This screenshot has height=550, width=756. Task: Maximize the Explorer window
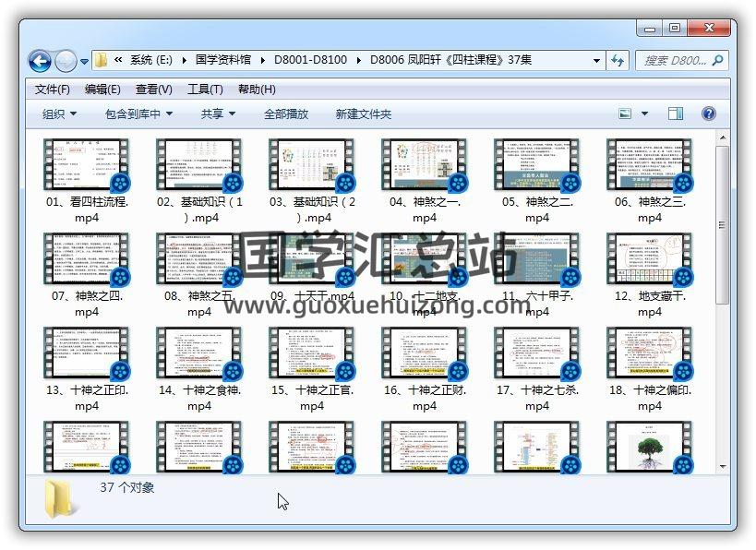[675, 29]
